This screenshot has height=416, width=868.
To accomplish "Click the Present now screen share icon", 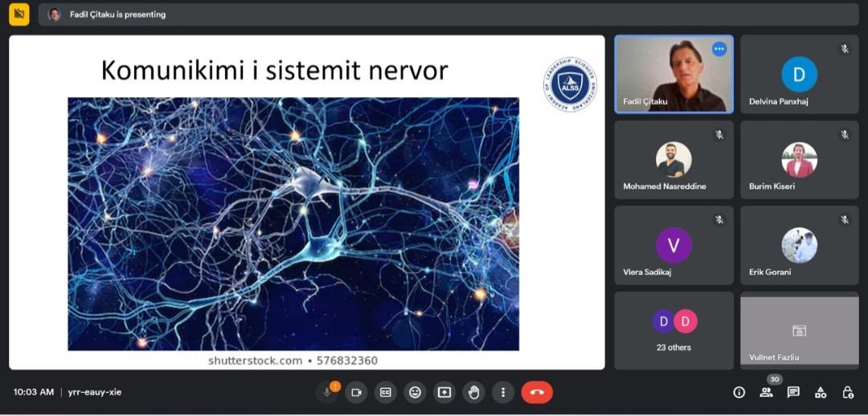I will (x=444, y=392).
